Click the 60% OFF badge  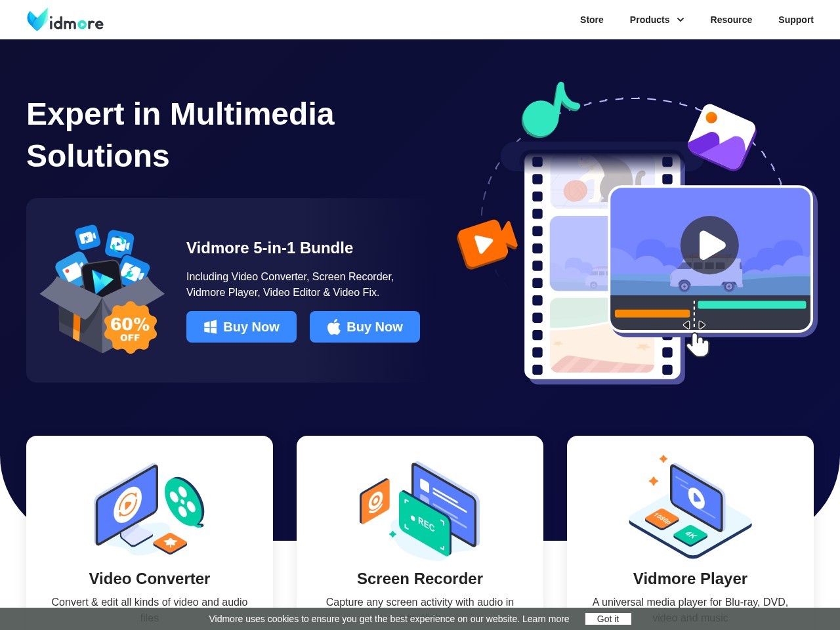130,327
